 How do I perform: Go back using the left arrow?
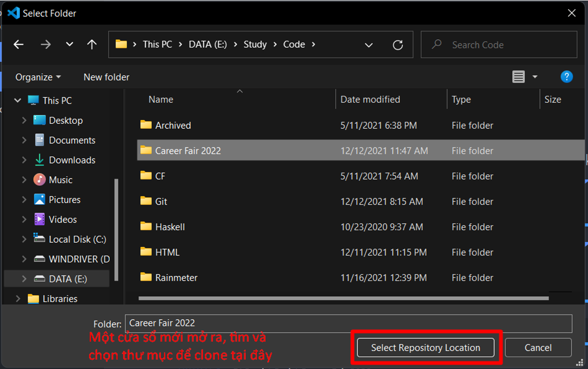coord(18,45)
